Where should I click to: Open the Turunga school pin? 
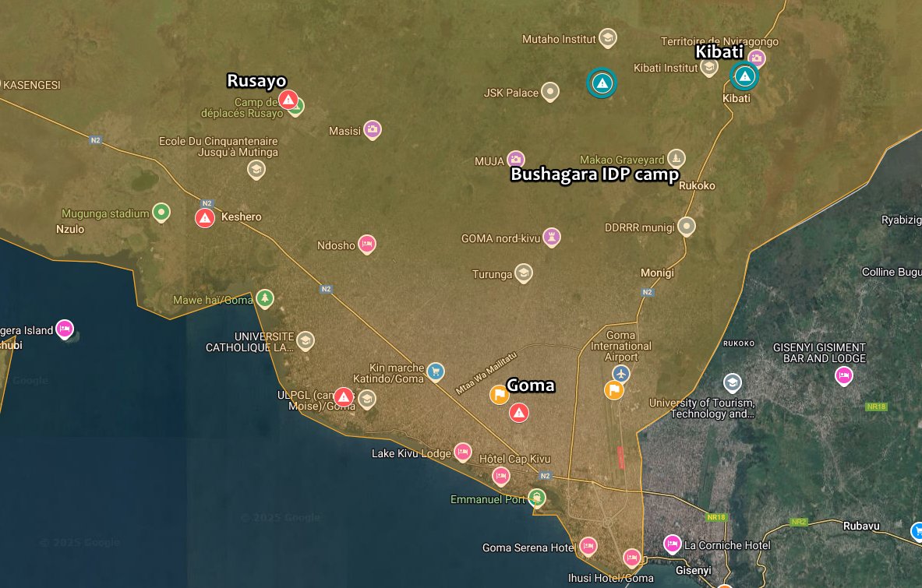(523, 273)
